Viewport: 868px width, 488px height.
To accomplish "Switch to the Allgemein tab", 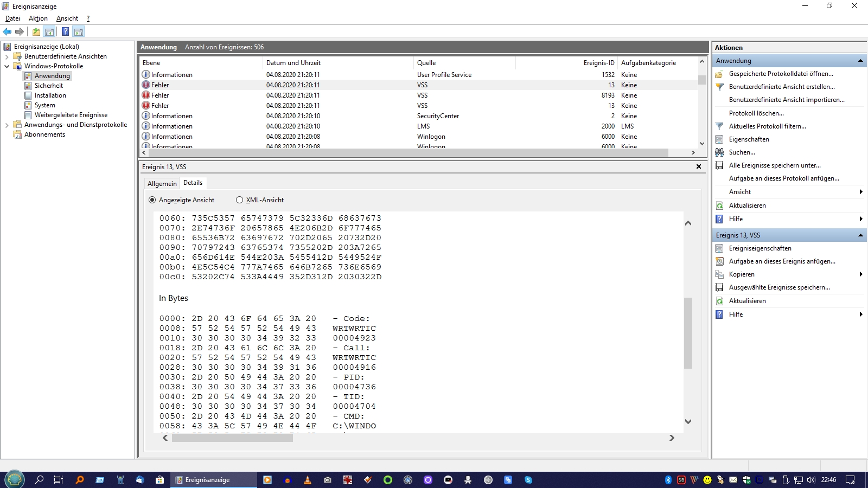I will click(162, 184).
